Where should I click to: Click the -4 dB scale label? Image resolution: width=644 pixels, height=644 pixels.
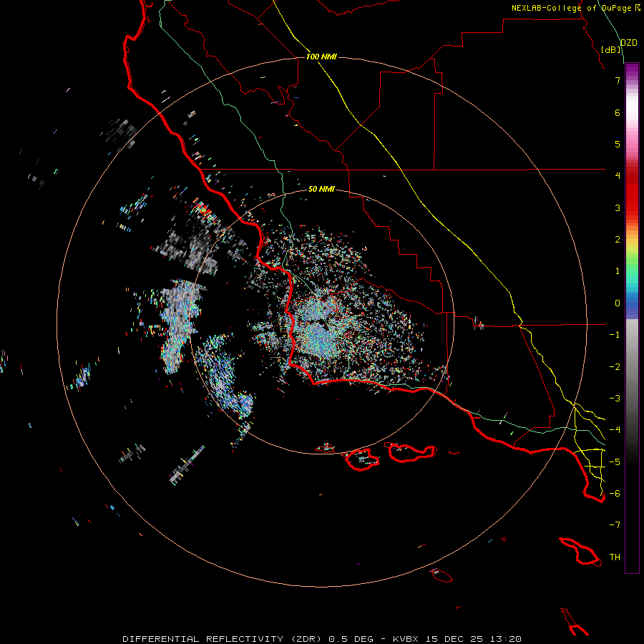[x=615, y=430]
